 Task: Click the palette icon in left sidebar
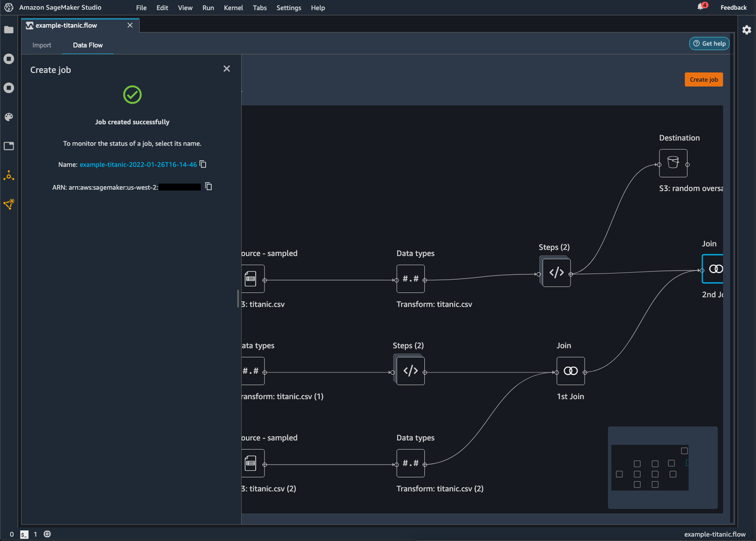(9, 117)
